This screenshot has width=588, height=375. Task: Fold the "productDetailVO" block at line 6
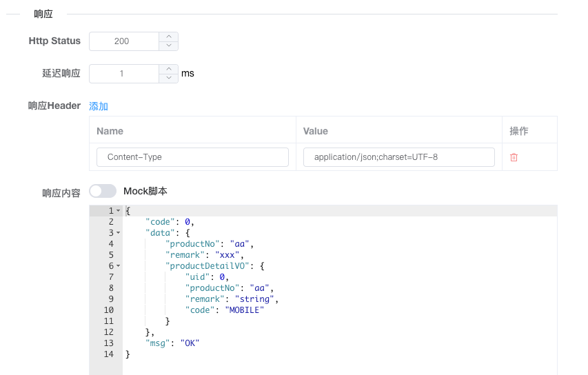point(118,266)
